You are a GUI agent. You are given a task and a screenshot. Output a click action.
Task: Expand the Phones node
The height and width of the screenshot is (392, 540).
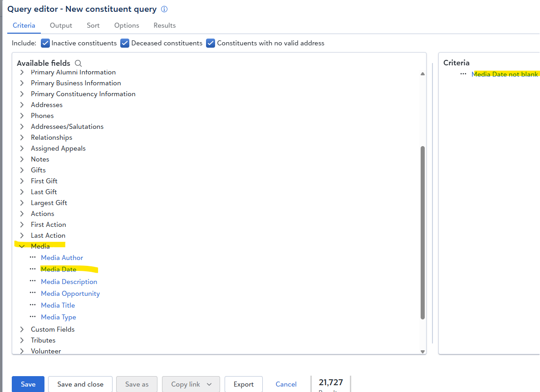coord(22,116)
